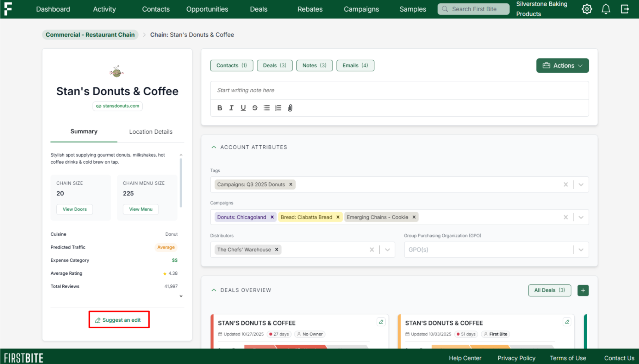Screen dimensions: 639x364
Task: Apply underline formatting in note editor
Action: click(243, 108)
